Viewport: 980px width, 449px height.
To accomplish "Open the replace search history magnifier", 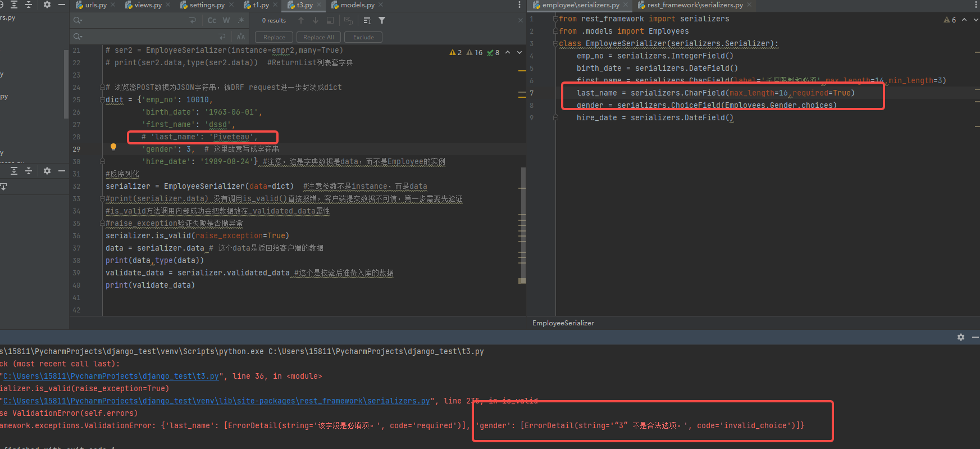I will coord(78,37).
